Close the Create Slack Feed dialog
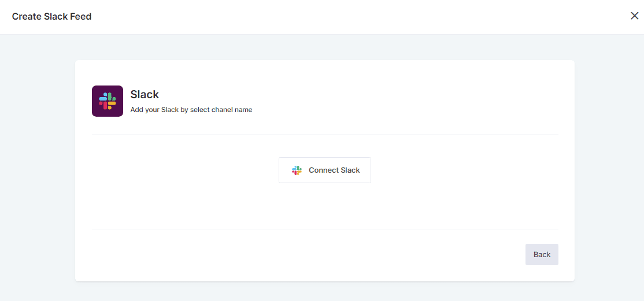The width and height of the screenshot is (644, 301). pyautogui.click(x=634, y=16)
